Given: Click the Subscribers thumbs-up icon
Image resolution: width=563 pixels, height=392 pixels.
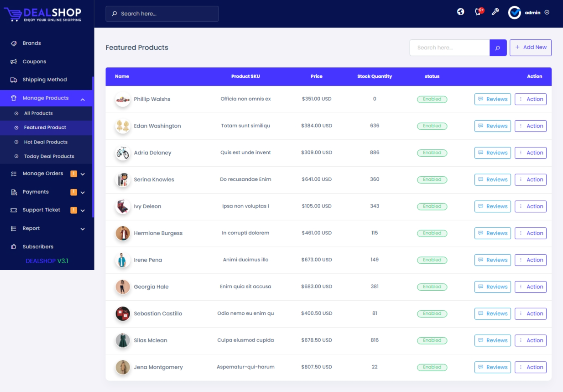Looking at the screenshot, I should [x=14, y=247].
